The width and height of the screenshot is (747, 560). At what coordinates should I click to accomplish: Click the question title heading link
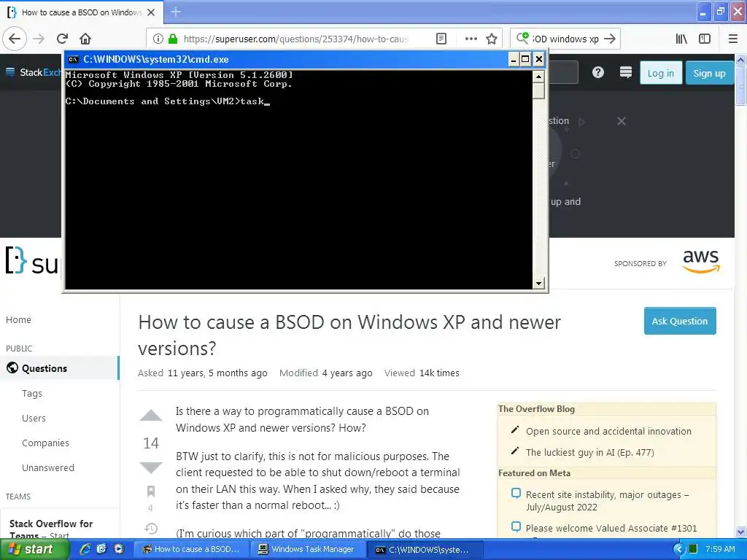pyautogui.click(x=349, y=335)
